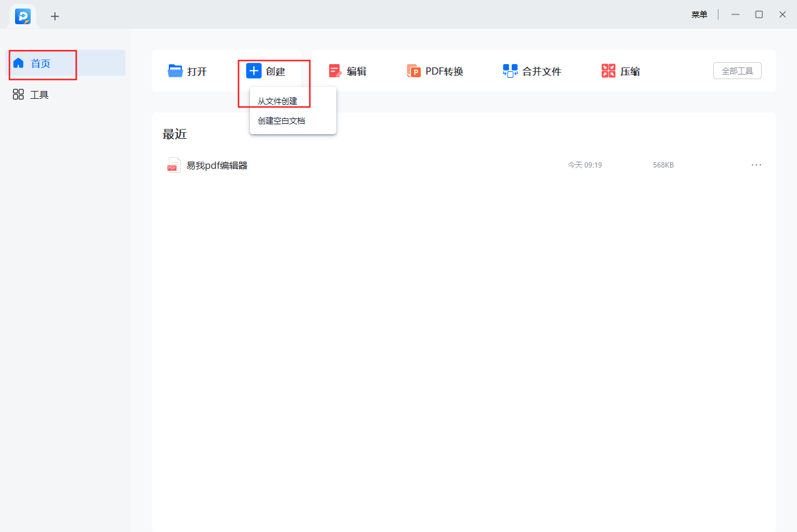Open the 压缩 compress tool
This screenshot has width=797, height=532.
620,71
